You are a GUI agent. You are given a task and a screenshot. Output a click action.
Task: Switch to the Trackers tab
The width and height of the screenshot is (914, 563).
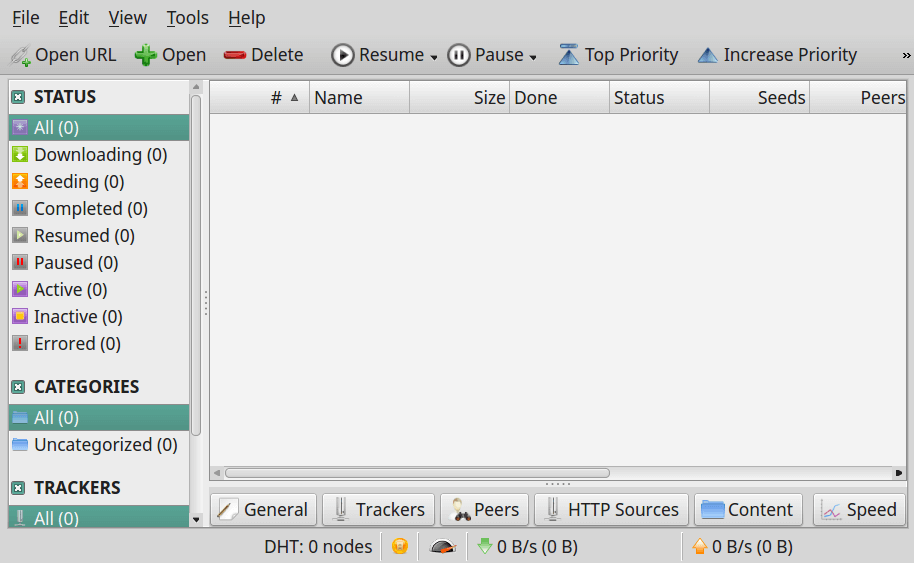(x=378, y=509)
